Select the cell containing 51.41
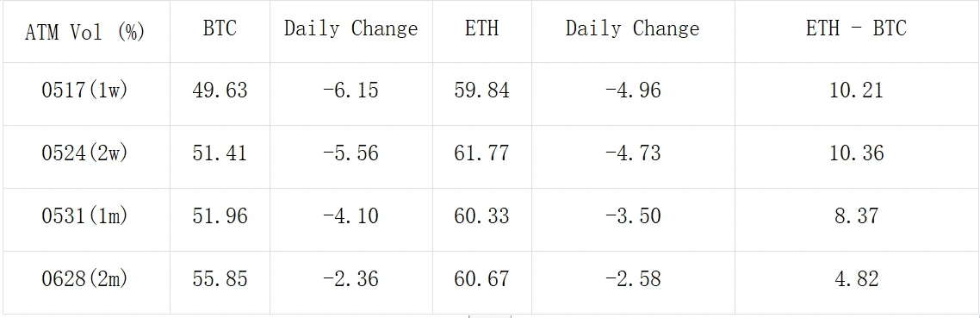 pos(220,157)
